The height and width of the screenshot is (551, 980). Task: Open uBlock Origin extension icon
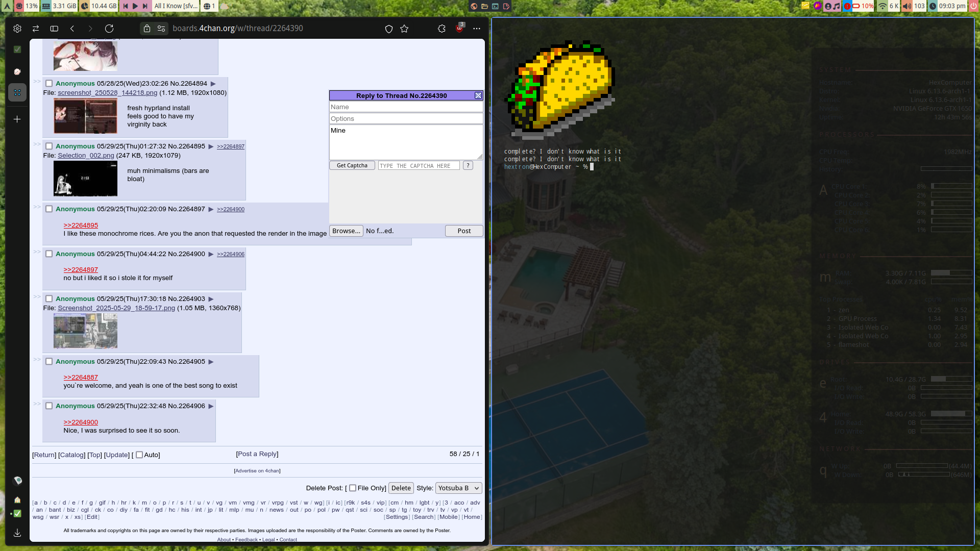click(x=459, y=28)
